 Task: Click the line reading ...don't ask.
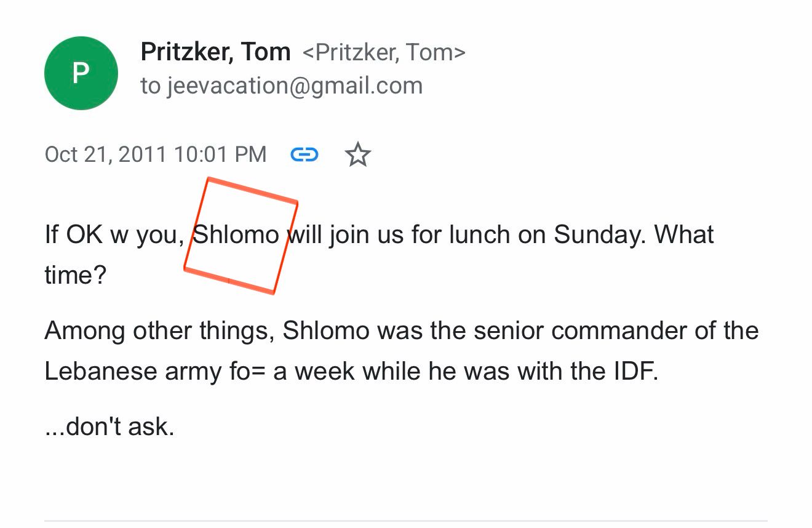click(x=109, y=426)
